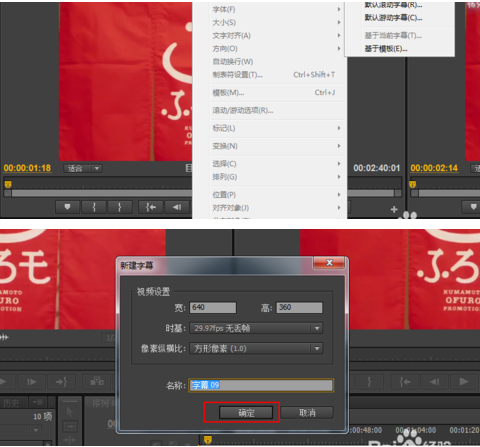480x447 pixels.
Task: Click Mark Out brace button, top monitor
Action: point(120,207)
